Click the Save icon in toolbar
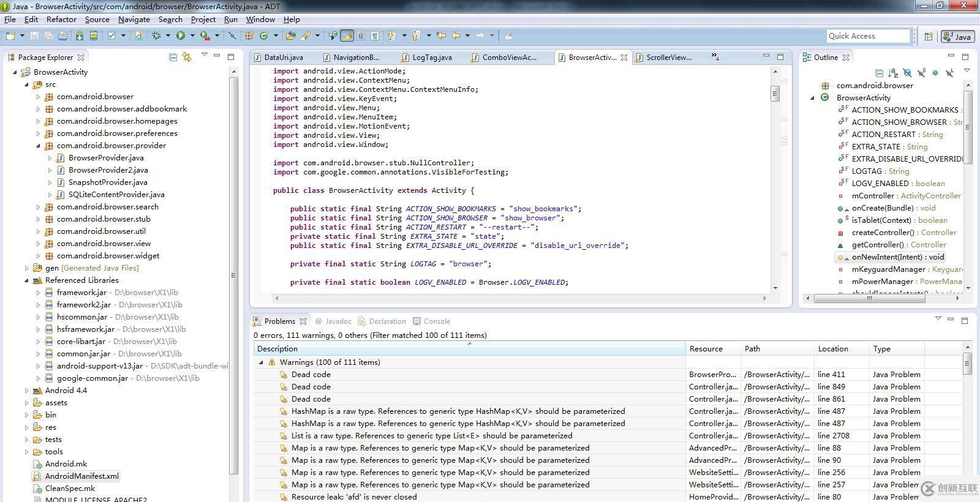Viewport: 980px width, 502px height. coord(34,36)
